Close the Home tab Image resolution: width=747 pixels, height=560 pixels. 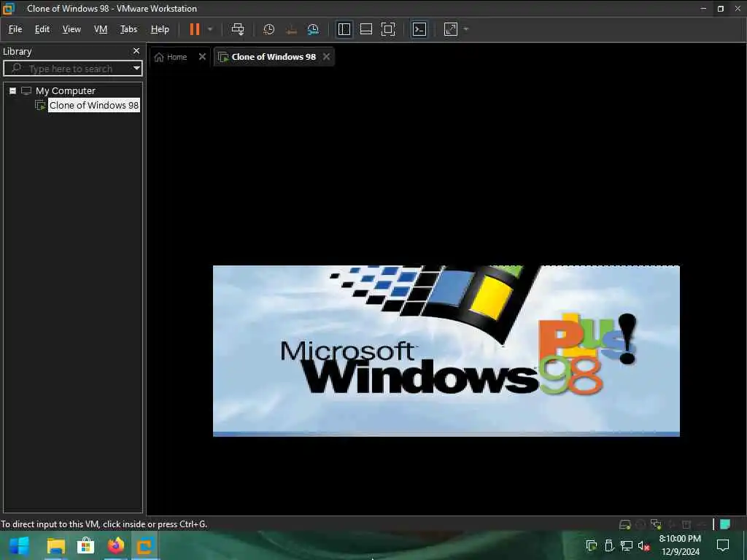click(x=202, y=57)
